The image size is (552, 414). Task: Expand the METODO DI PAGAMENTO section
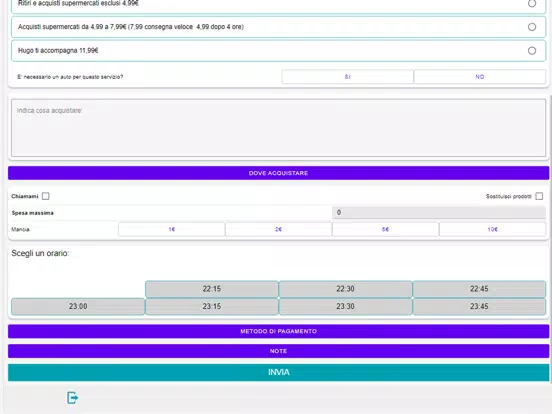click(278, 331)
